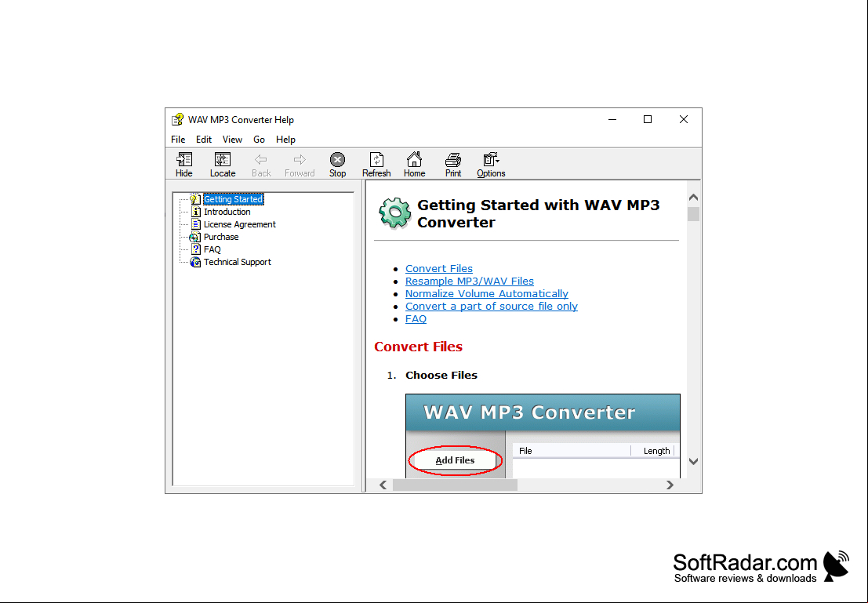
Task: Click the Add Files button in the illustration
Action: pos(455,460)
